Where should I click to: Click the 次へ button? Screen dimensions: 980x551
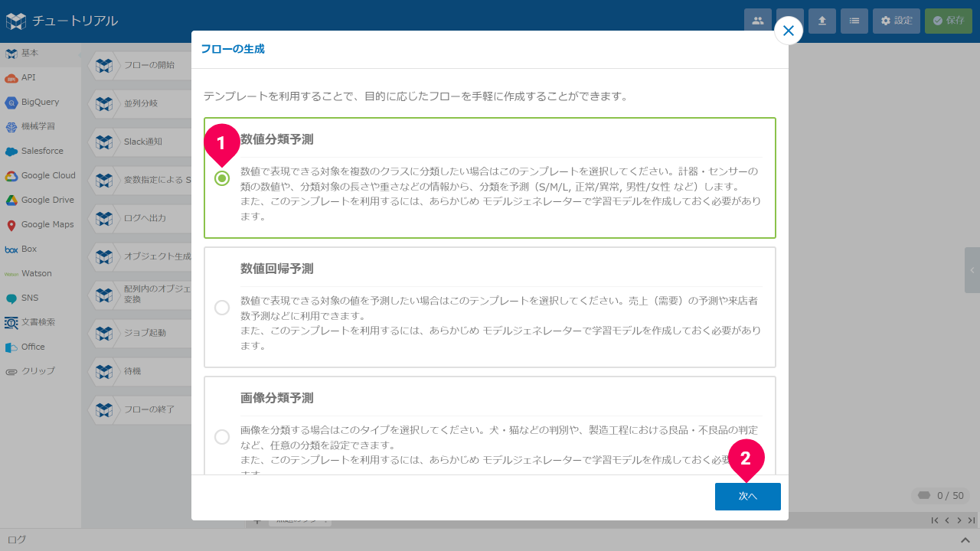[747, 497]
